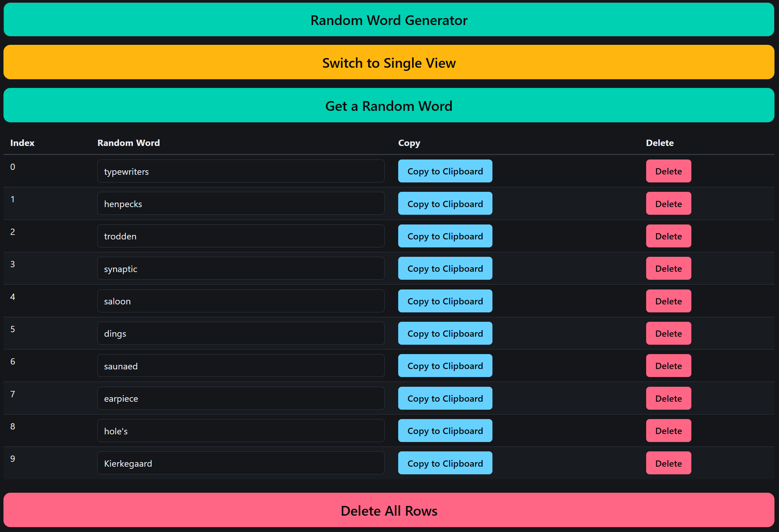
Task: Delete the 'trodden' row
Action: click(x=668, y=236)
